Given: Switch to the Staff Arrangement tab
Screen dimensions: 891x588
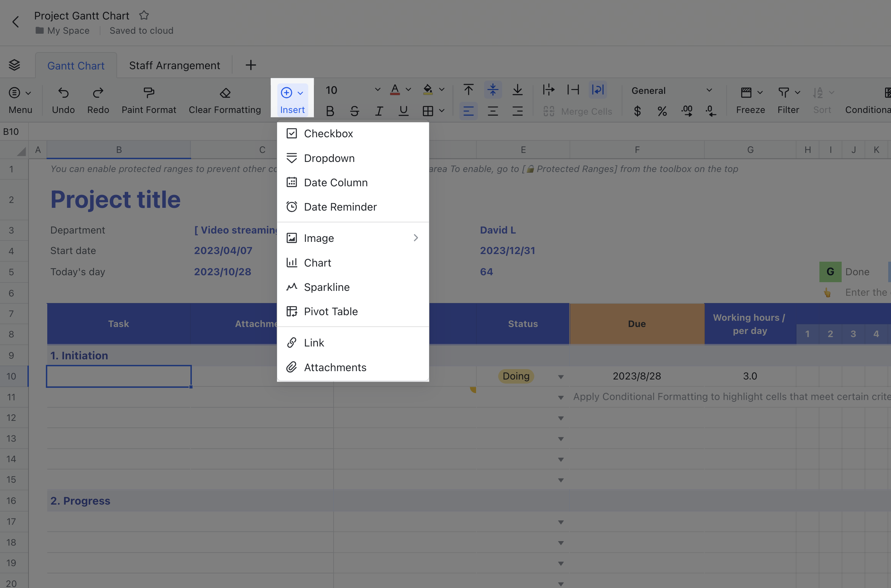Looking at the screenshot, I should pos(175,65).
